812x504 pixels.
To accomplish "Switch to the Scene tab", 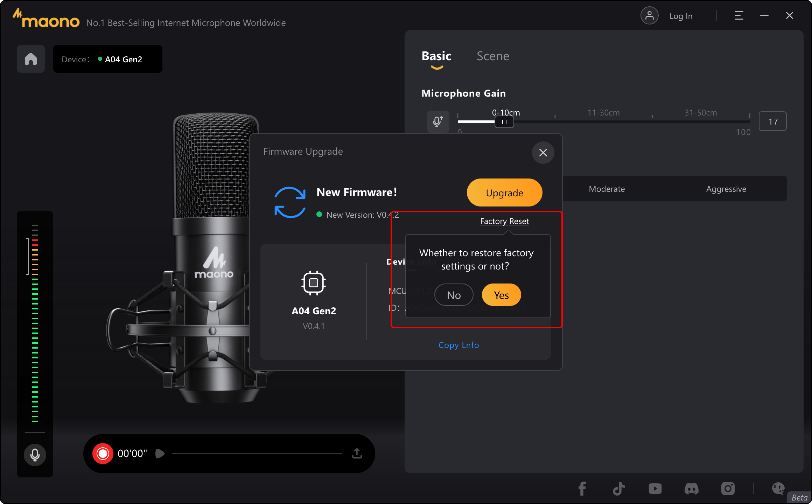I will click(x=493, y=56).
